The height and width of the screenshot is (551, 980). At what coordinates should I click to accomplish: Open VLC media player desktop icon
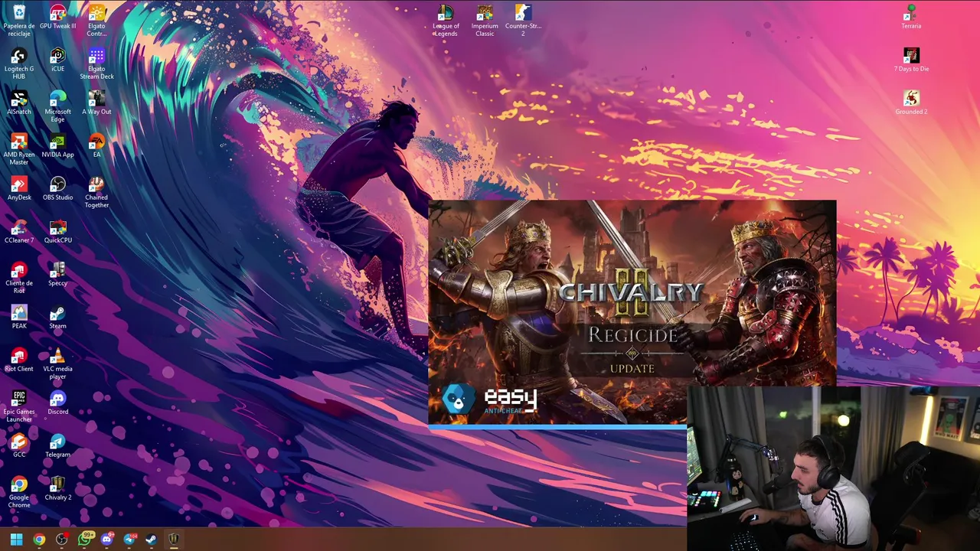pyautogui.click(x=57, y=364)
